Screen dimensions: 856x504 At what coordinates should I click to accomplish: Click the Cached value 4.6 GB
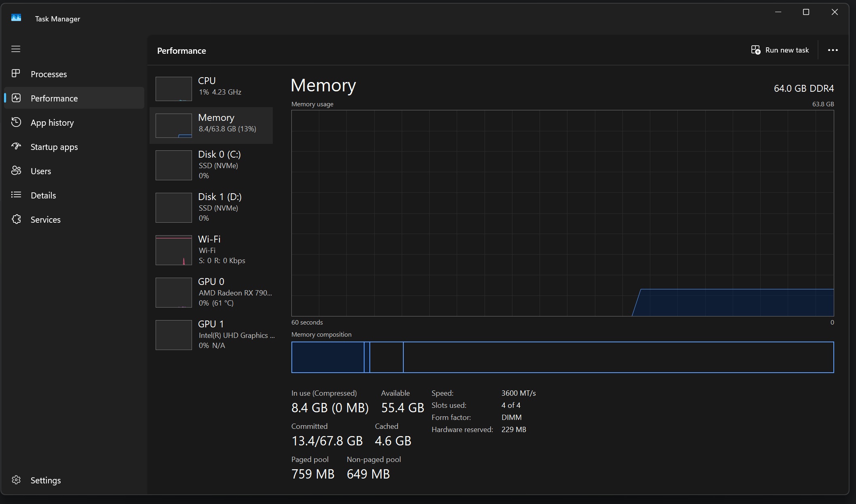pos(393,441)
